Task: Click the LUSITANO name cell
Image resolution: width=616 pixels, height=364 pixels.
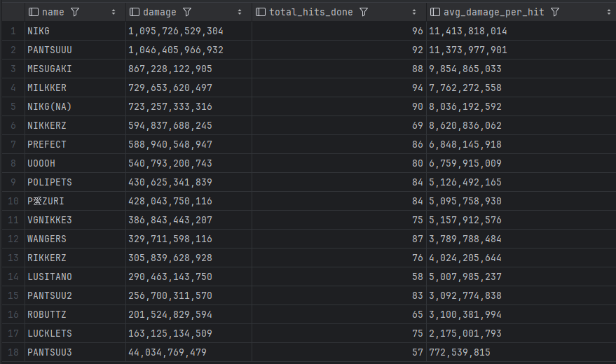Action: 75,276
